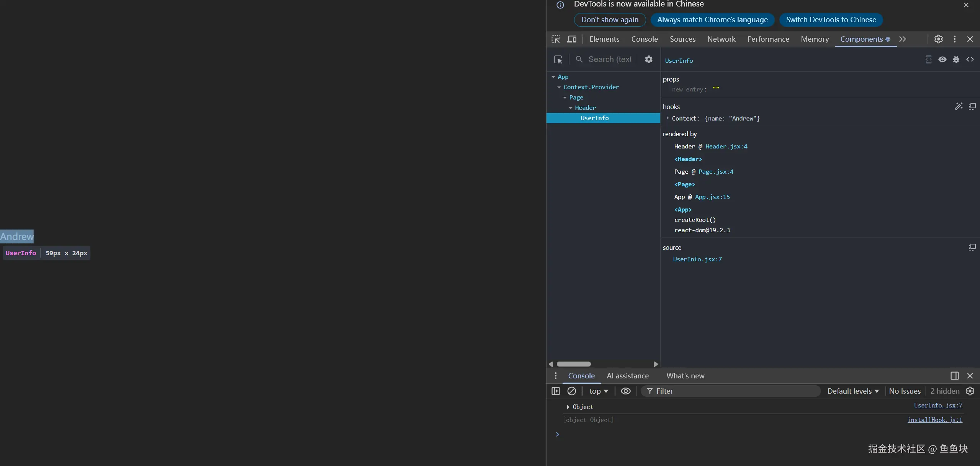Open Default levels dropdown
This screenshot has height=466, width=980.
(x=853, y=391)
